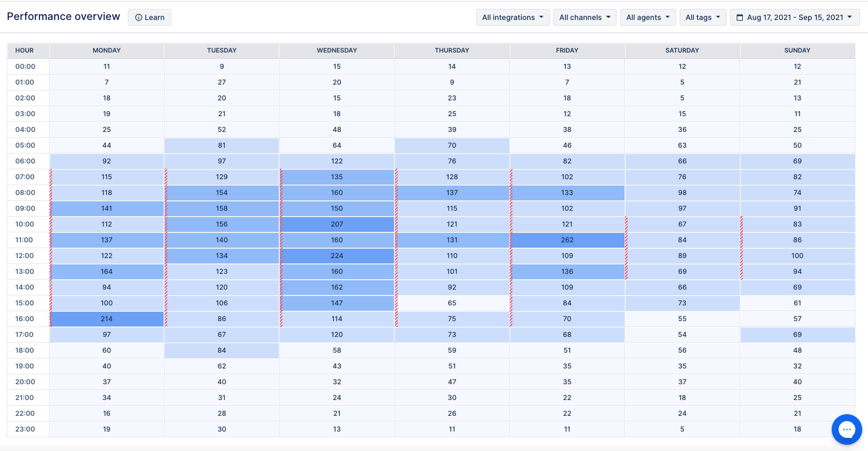Click the Tuesday 09:00 cell showing 158

222,208
